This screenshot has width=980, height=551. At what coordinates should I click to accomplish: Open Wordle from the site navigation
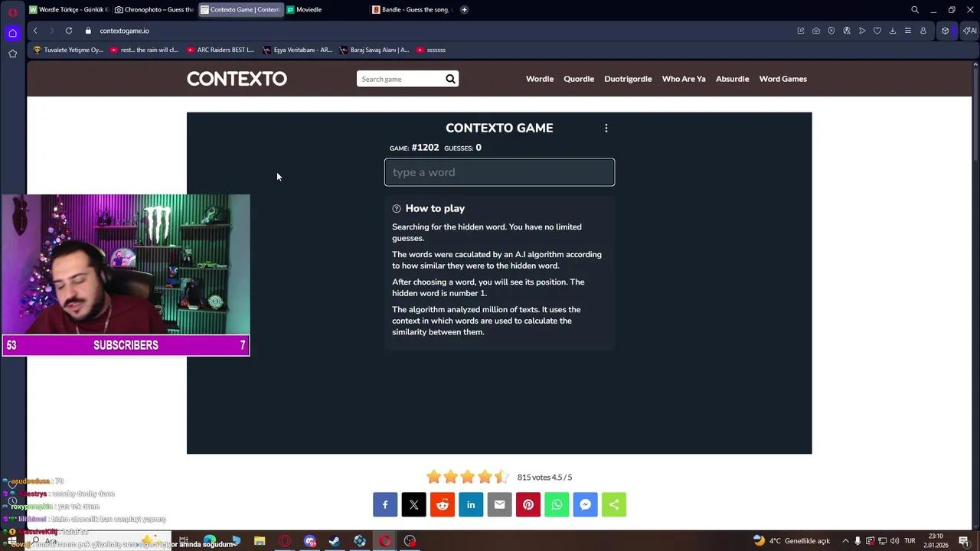coord(540,79)
